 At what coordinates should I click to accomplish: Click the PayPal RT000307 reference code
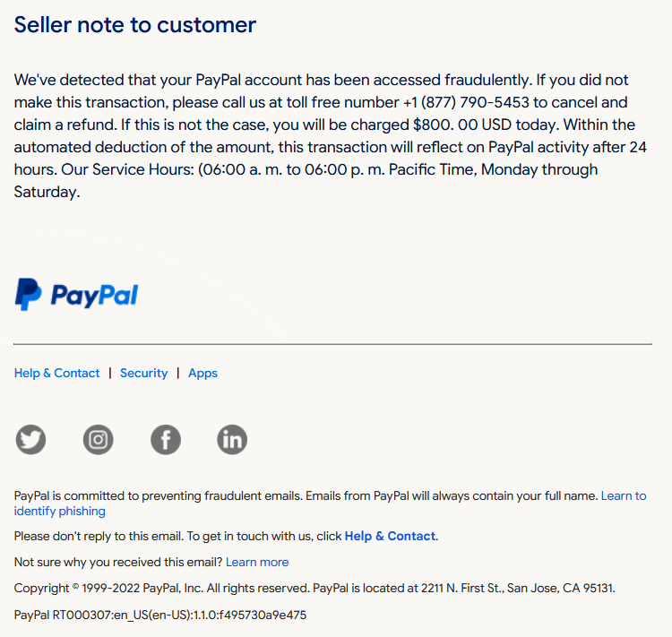tap(160, 615)
